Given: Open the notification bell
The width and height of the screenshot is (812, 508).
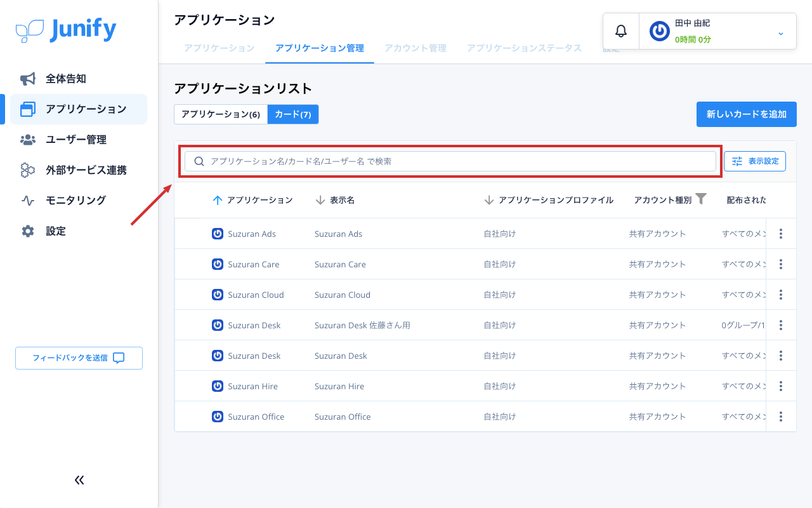Looking at the screenshot, I should pos(621,31).
